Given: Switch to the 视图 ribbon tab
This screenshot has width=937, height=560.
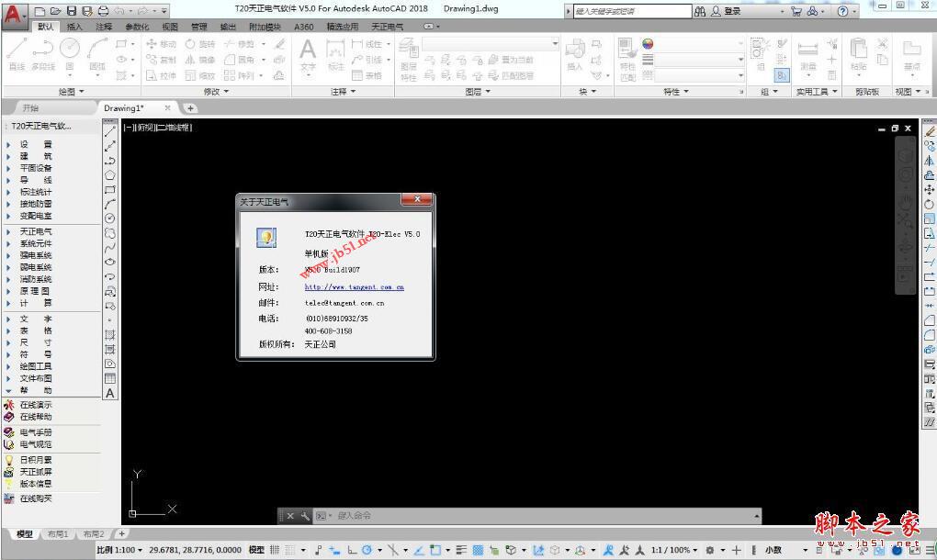Looking at the screenshot, I should pos(170,27).
